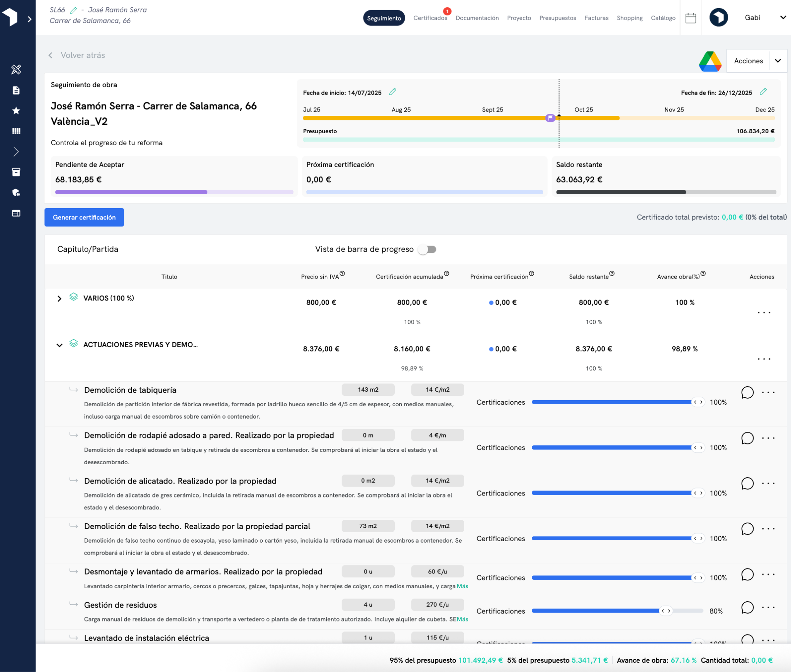Collapse ACTUACIONES PREVIAS Y DEMO chapter
This screenshot has width=791, height=672.
point(59,345)
